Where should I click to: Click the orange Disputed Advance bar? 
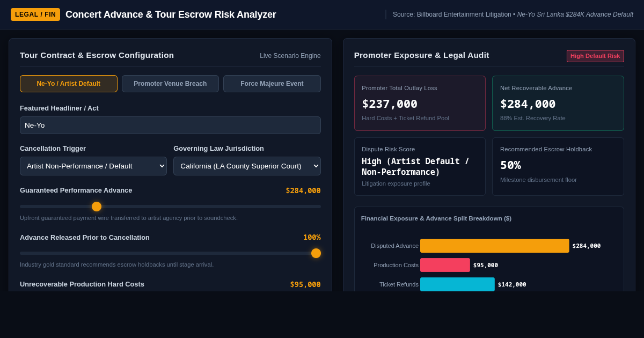[x=495, y=246]
